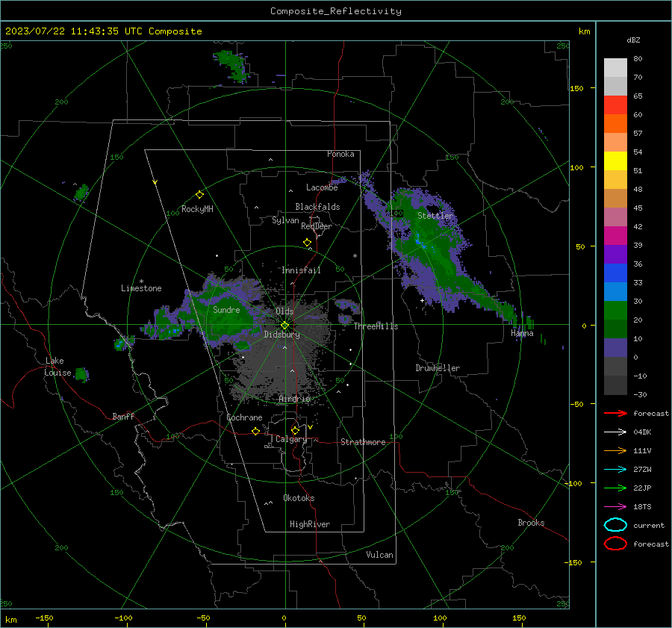
Task: Click the orange 111V arrow icon
Action: point(615,450)
